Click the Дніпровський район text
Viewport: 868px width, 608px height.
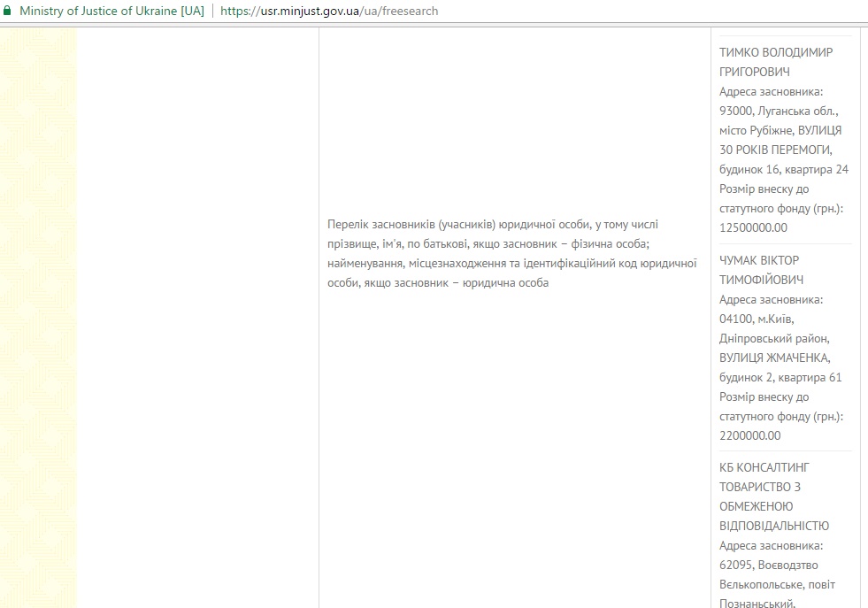coord(774,338)
